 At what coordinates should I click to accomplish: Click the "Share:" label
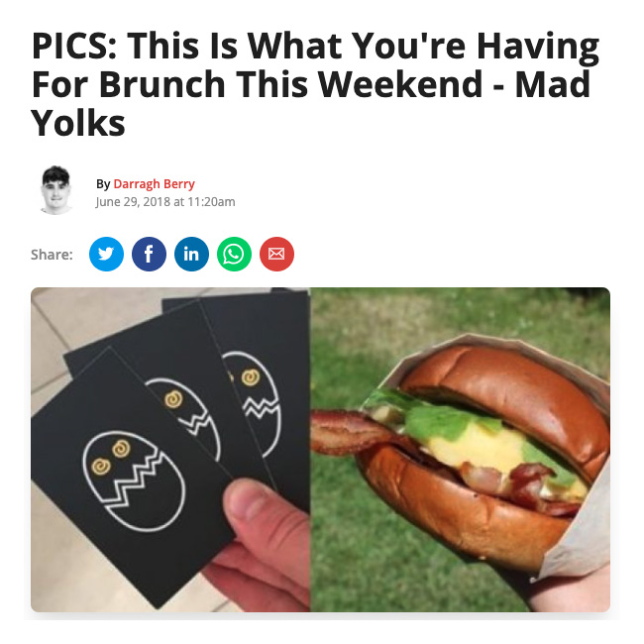[x=52, y=255]
